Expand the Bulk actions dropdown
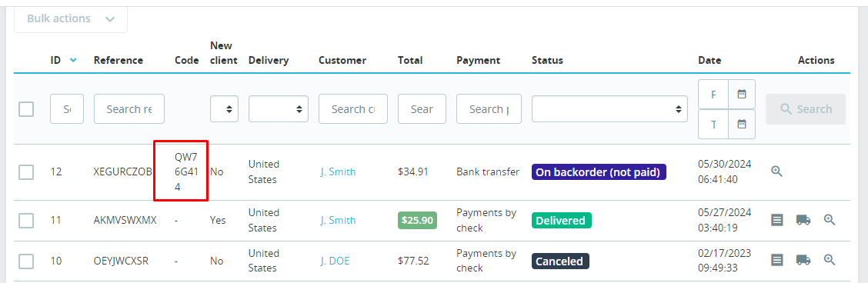This screenshot has height=283, width=868. click(x=71, y=18)
